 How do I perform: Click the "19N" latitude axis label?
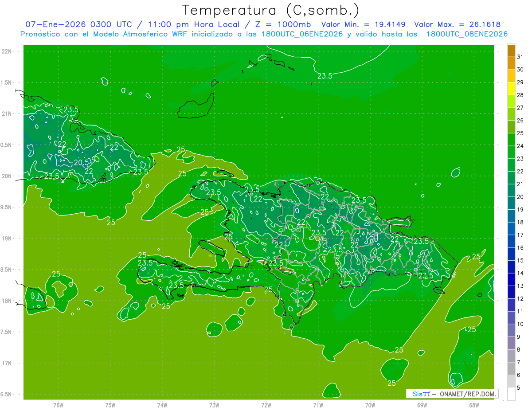(6, 239)
